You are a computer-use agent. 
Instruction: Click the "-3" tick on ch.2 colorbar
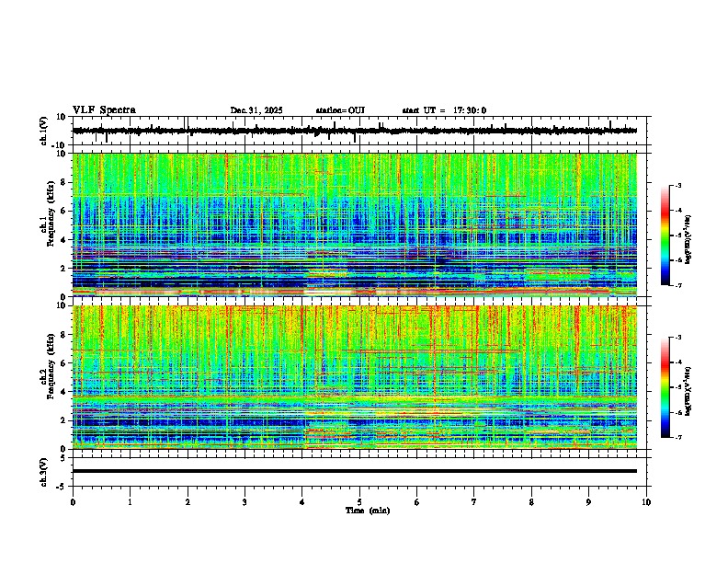point(677,338)
